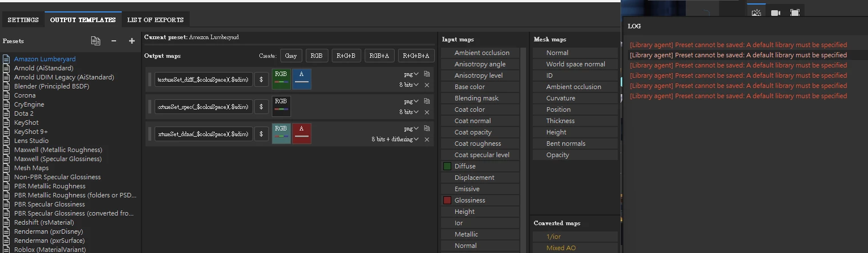This screenshot has width=868, height=253.
Task: Duplicate the selected preset using the copy icon
Action: (x=96, y=41)
